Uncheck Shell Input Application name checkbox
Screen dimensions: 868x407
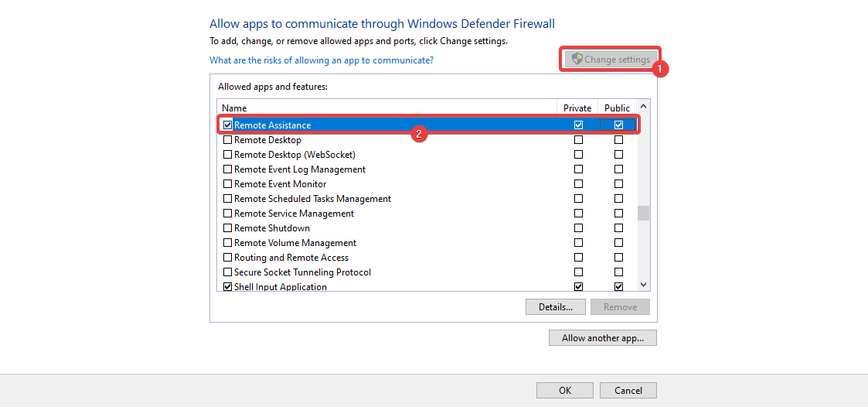coord(227,286)
